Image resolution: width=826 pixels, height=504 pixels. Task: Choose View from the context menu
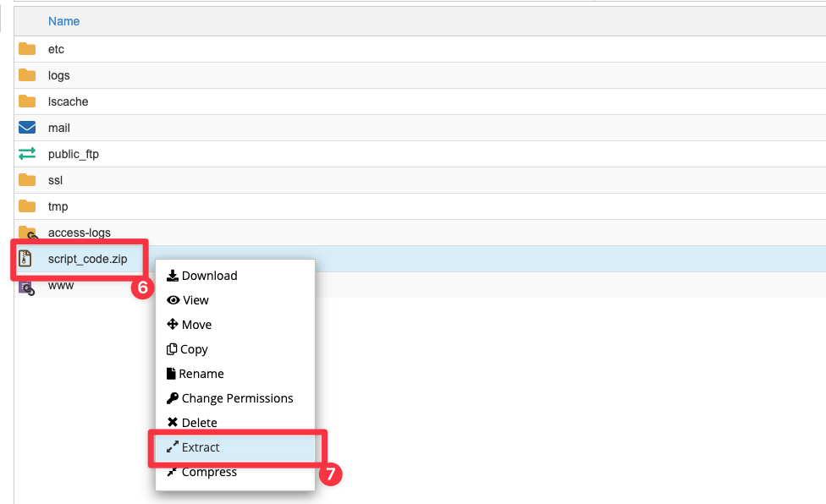pyautogui.click(x=195, y=300)
